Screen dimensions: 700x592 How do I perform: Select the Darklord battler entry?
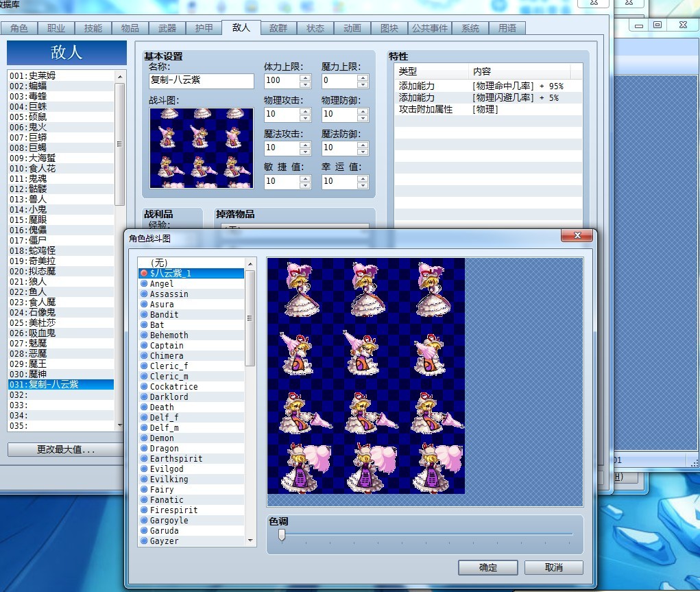[191, 396]
